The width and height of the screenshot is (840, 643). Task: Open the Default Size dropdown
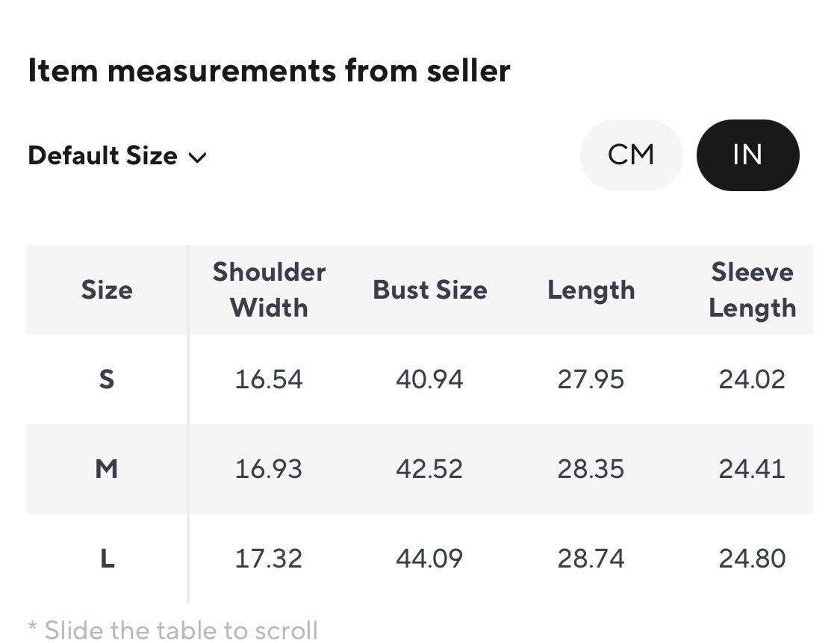[x=116, y=156]
